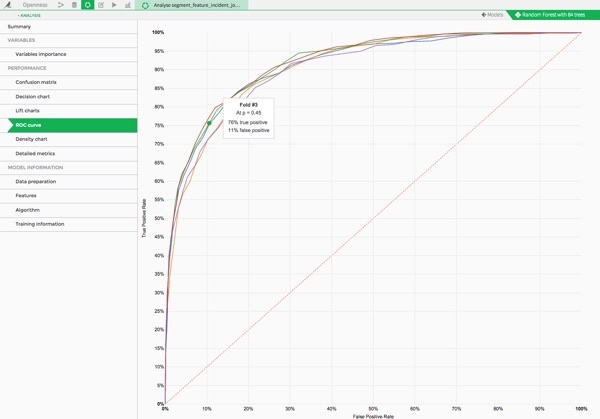Click the back arrow beside Models
Image resolution: width=600 pixels, height=419 pixels.
484,15
